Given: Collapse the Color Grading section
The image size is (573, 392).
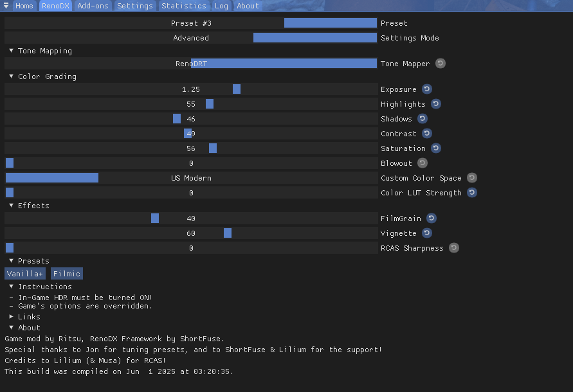Looking at the screenshot, I should pos(12,76).
